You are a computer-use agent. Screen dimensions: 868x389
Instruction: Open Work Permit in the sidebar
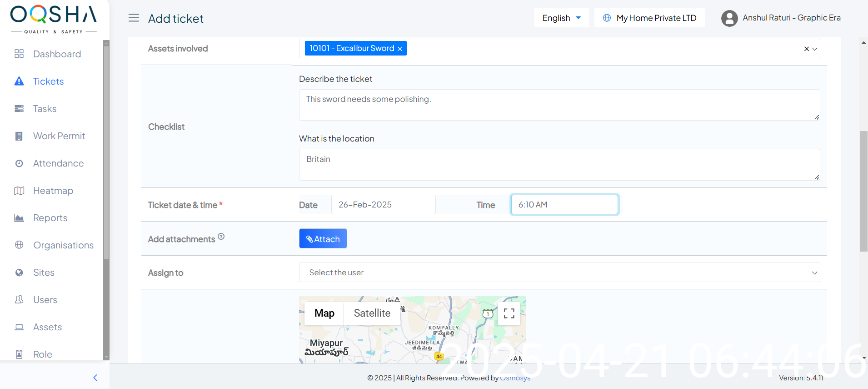(x=59, y=136)
